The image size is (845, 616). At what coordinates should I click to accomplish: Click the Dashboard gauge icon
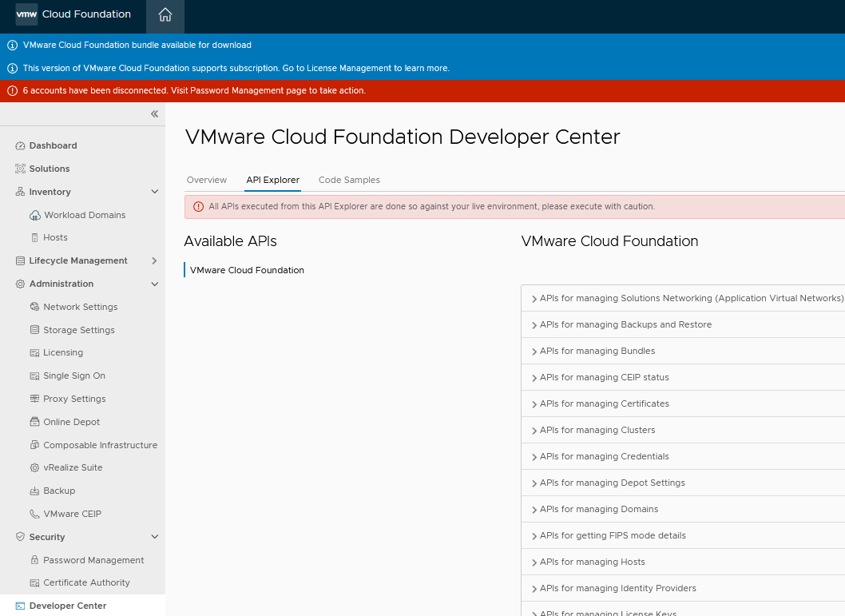[x=21, y=145]
